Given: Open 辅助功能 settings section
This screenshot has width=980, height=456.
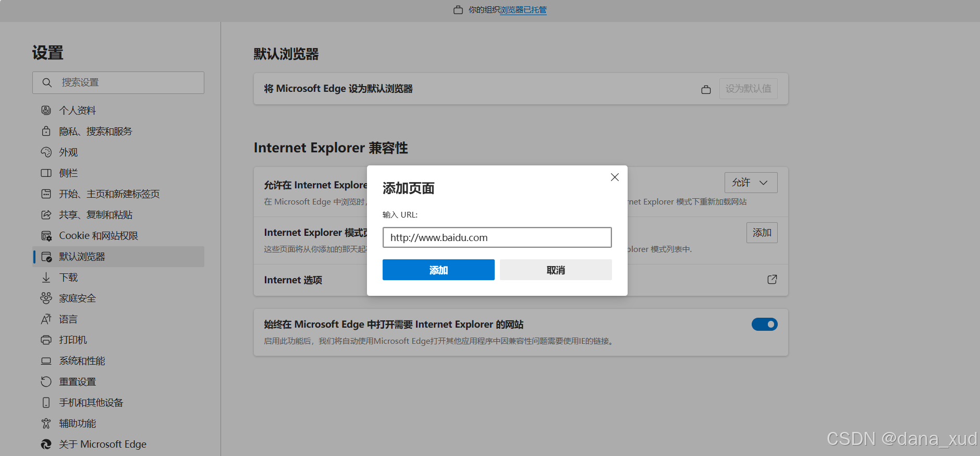Looking at the screenshot, I should 118,423.
